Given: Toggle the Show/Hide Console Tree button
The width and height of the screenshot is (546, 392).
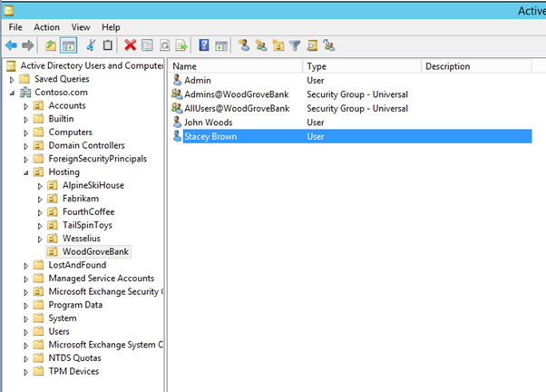Looking at the screenshot, I should (68, 45).
